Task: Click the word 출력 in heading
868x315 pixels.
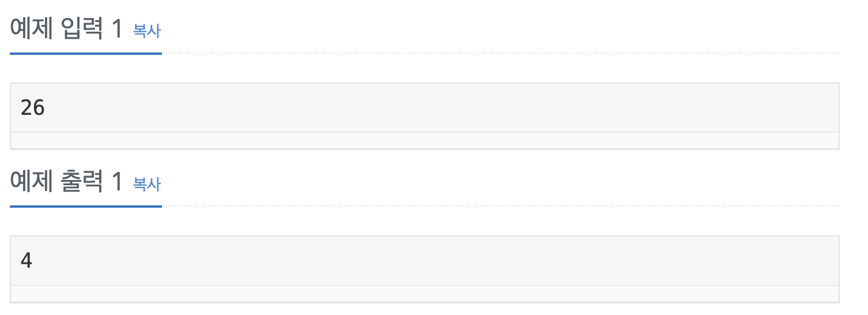Action: pyautogui.click(x=82, y=182)
